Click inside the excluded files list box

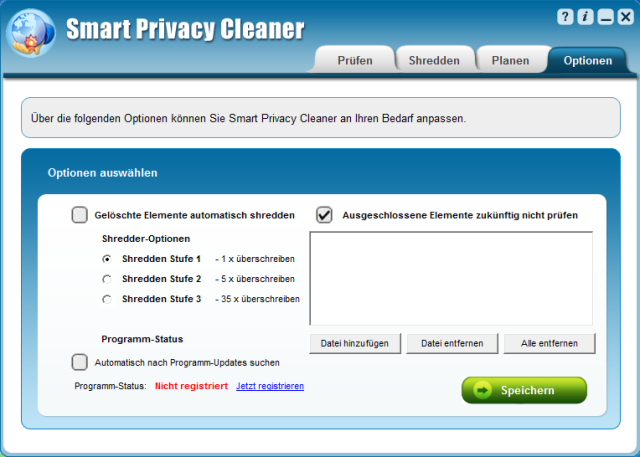[451, 279]
